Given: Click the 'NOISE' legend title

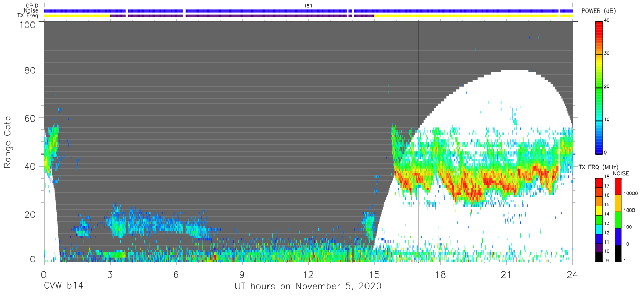Looking at the screenshot, I should tap(621, 173).
